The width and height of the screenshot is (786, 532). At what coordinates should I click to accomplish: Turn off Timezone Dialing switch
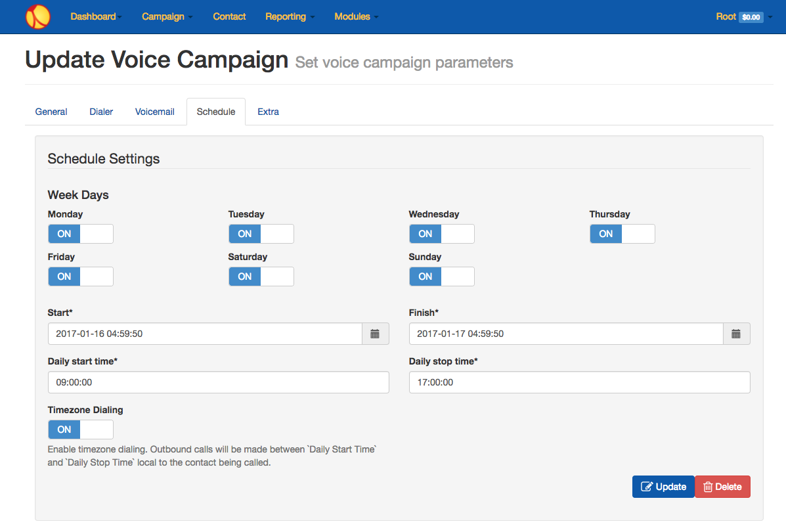click(81, 429)
